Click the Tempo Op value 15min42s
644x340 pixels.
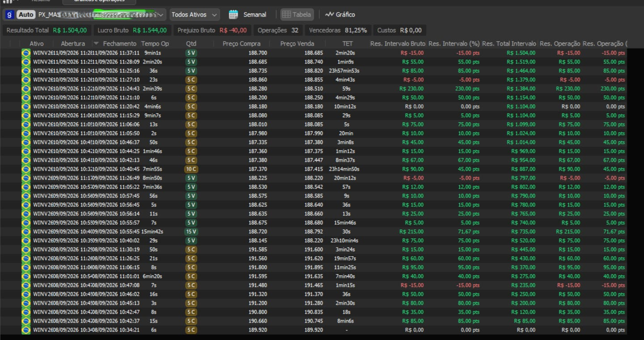152,231
